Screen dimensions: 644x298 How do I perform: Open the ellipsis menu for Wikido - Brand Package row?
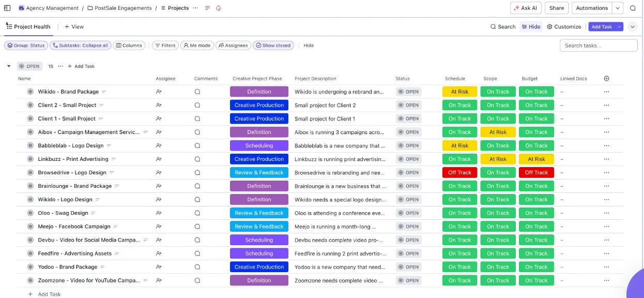[x=606, y=92]
